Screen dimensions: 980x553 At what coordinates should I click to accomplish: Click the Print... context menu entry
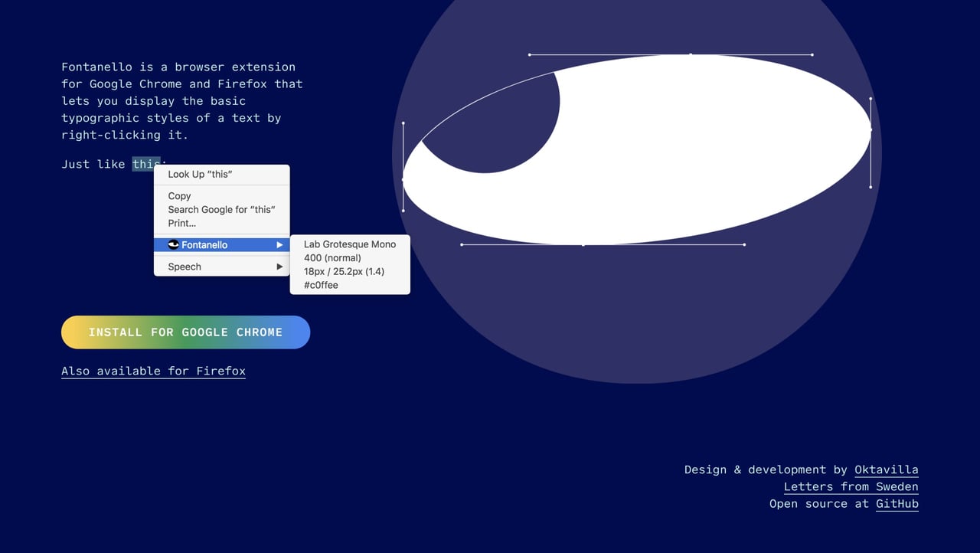[183, 223]
